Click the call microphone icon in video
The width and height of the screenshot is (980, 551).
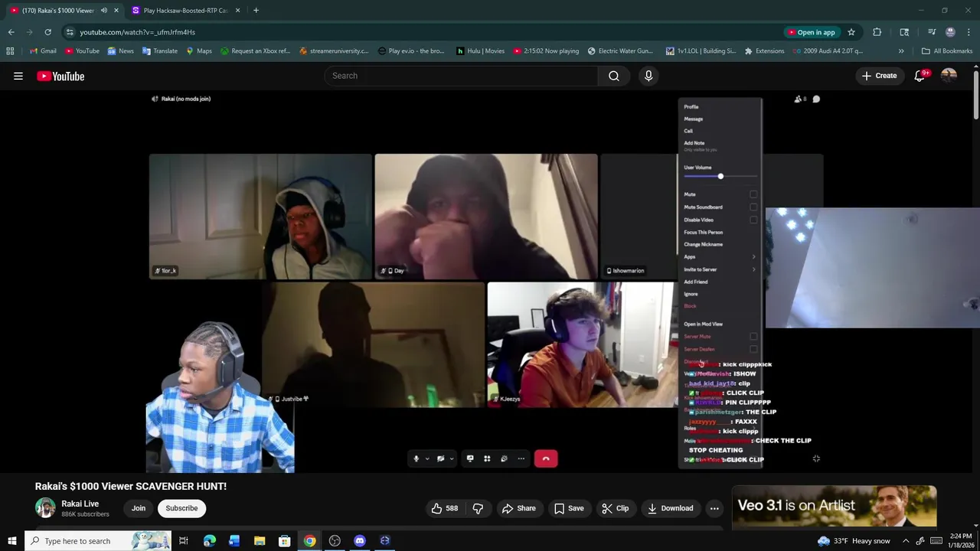(416, 458)
